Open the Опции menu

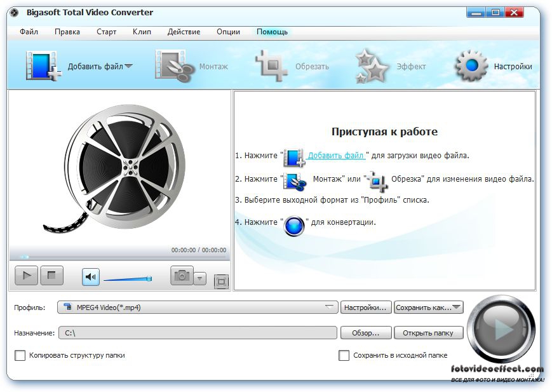pyautogui.click(x=229, y=32)
